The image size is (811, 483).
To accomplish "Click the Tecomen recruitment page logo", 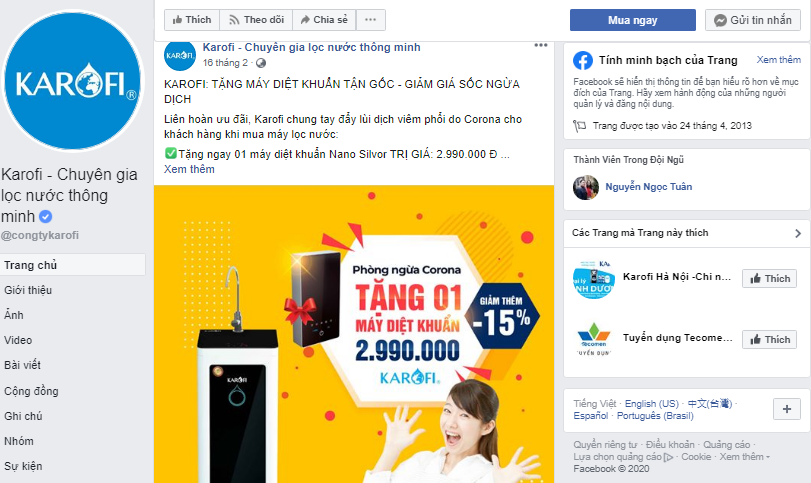I will click(x=594, y=340).
